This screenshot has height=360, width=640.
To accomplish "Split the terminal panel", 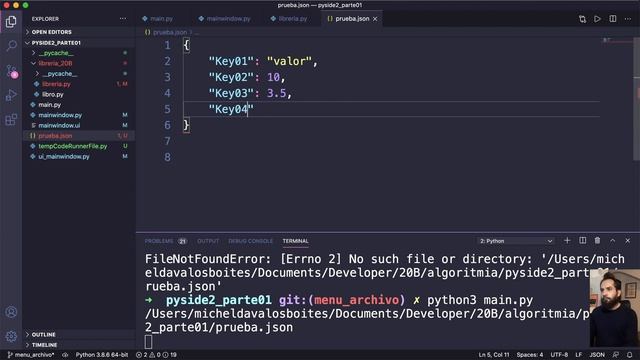I will pyautogui.click(x=582, y=241).
